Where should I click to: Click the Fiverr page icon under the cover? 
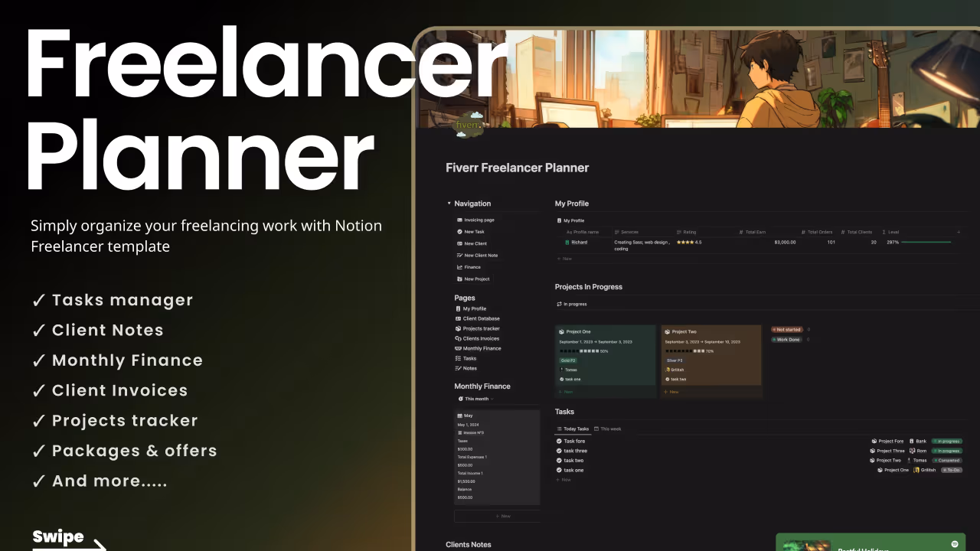pyautogui.click(x=468, y=125)
